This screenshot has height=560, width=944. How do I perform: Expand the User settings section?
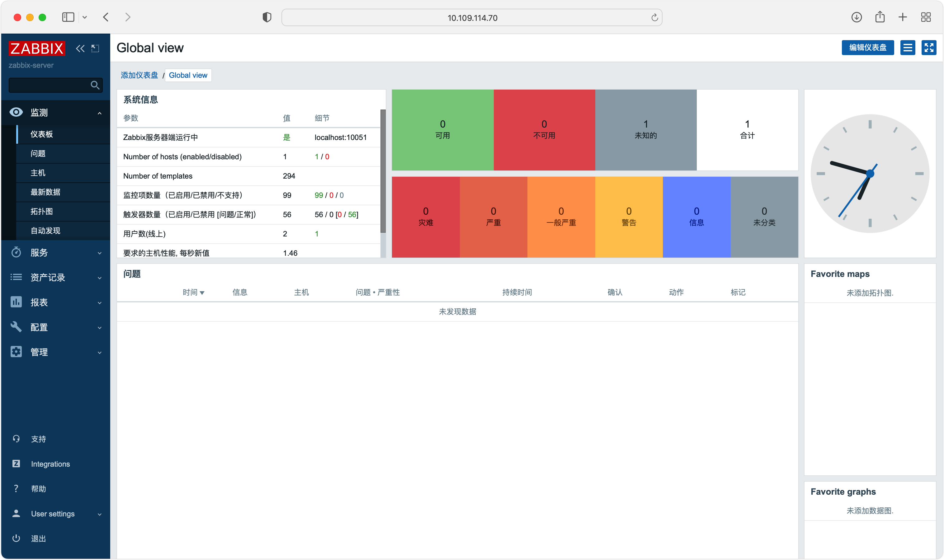click(99, 514)
